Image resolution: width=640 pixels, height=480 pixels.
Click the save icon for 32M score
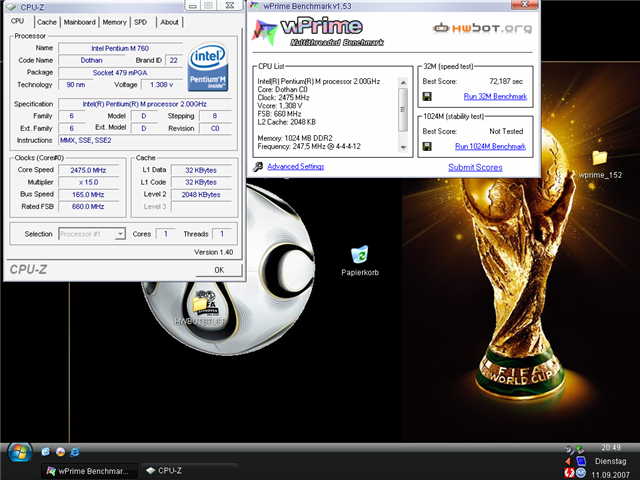coord(427,96)
